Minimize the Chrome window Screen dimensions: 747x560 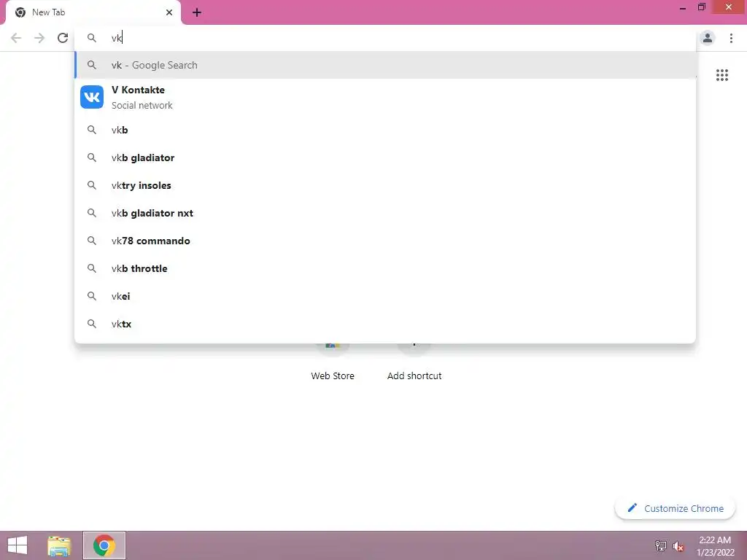(683, 8)
